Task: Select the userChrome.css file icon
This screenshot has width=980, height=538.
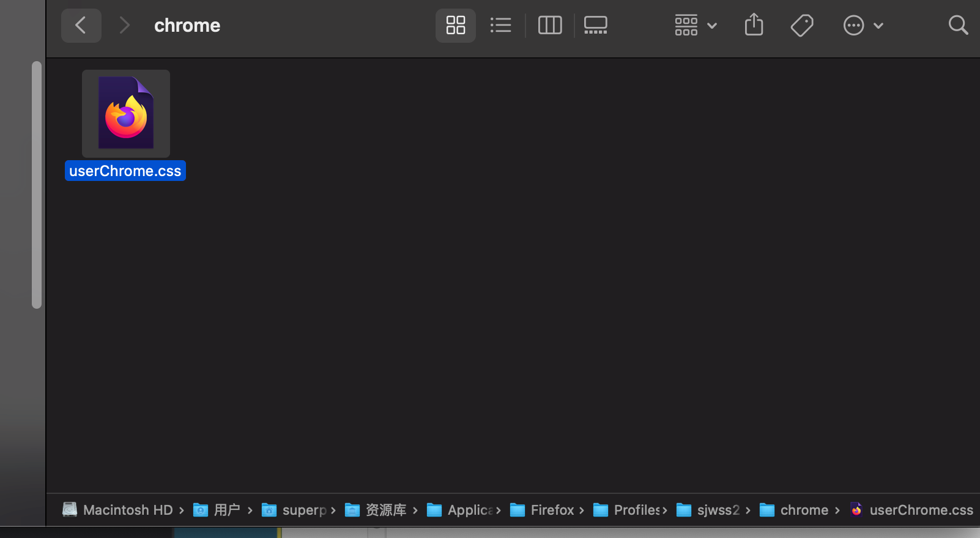Action: [126, 113]
